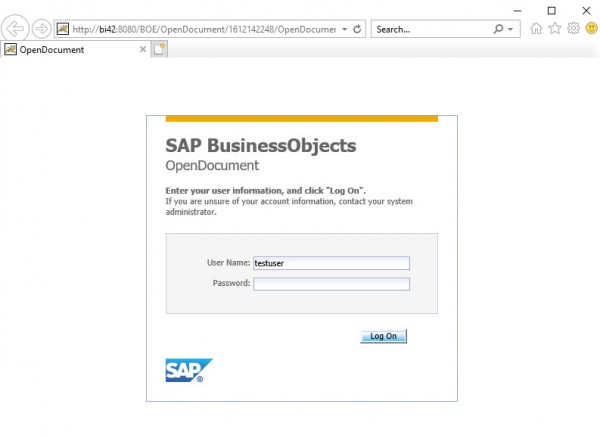The width and height of the screenshot is (600, 438).
Task: Click the search magnifier icon
Action: 498,29
